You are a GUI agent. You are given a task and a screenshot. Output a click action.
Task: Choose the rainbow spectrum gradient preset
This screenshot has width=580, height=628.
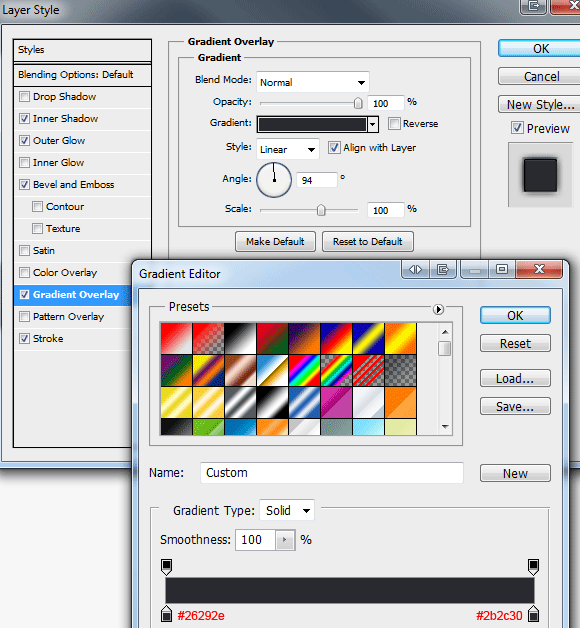[304, 370]
